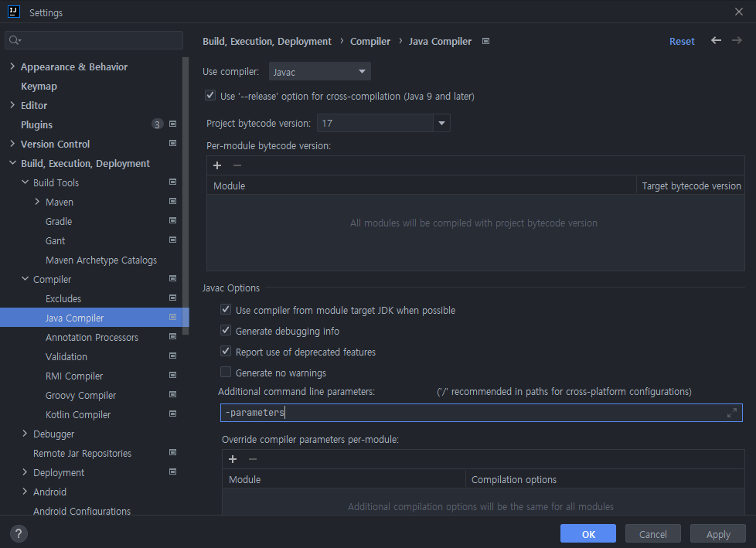Click project-level icon on Gant row
756x548 pixels.
pos(172,240)
